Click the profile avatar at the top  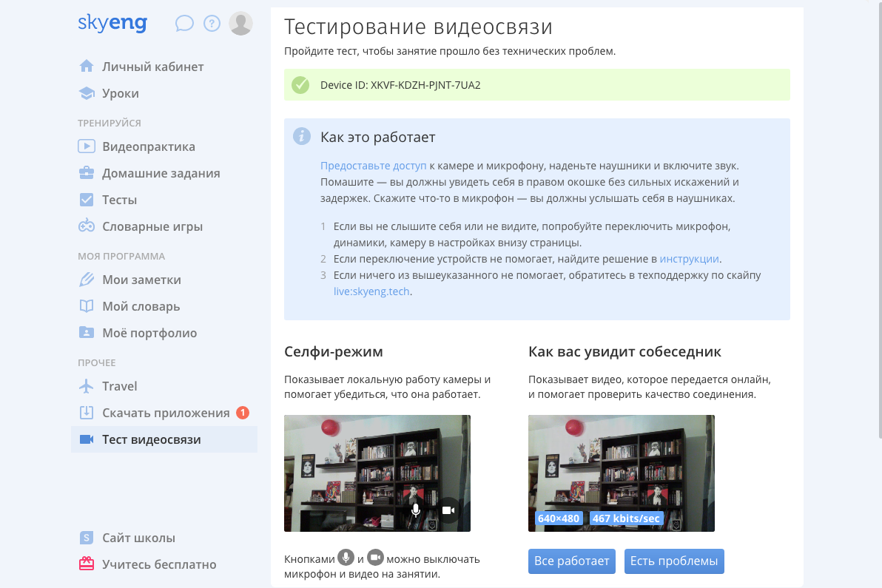[x=240, y=23]
